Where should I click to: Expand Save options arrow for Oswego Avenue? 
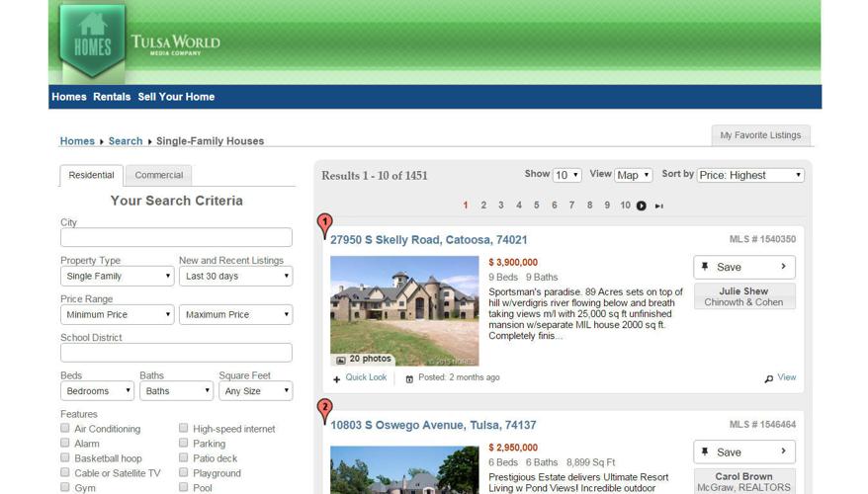[783, 452]
